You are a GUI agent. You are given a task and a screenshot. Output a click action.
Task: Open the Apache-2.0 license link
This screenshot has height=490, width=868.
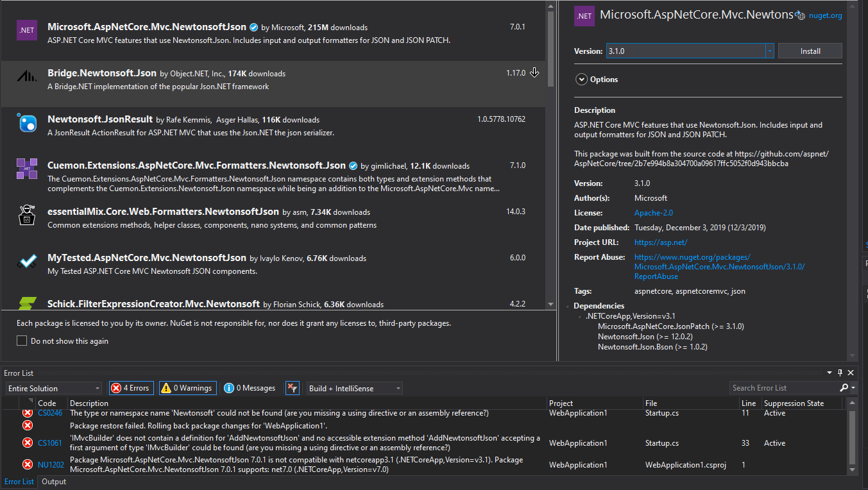pos(653,212)
